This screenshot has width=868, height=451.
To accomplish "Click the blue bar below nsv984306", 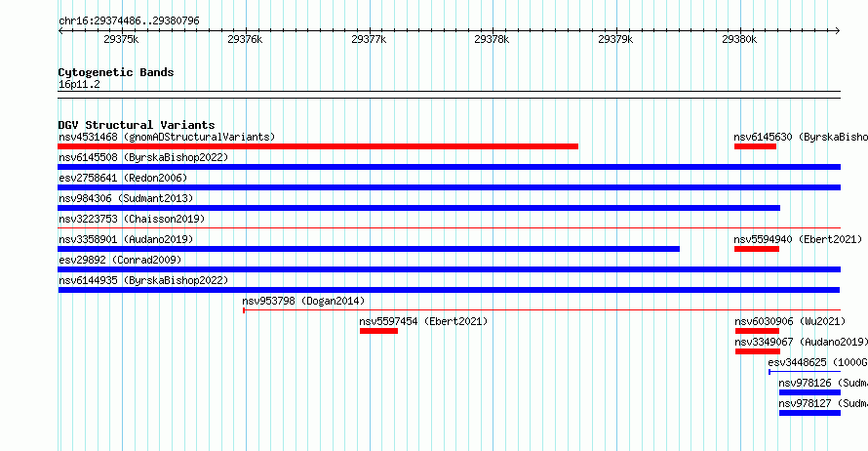I will point(419,208).
